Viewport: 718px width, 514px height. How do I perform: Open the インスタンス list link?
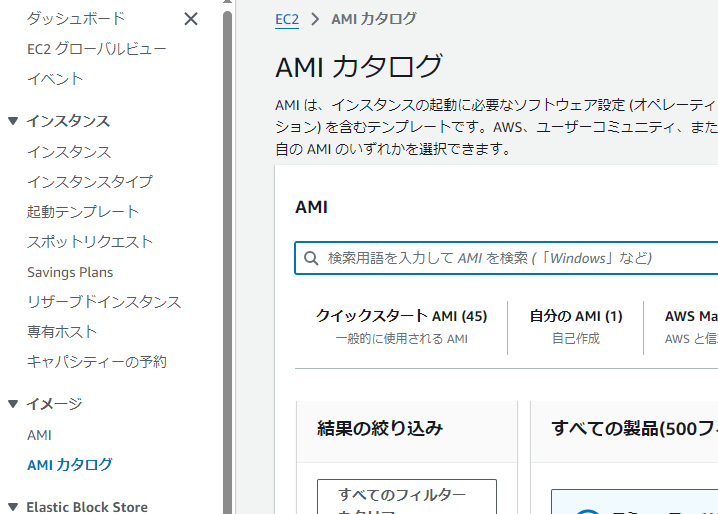point(69,152)
